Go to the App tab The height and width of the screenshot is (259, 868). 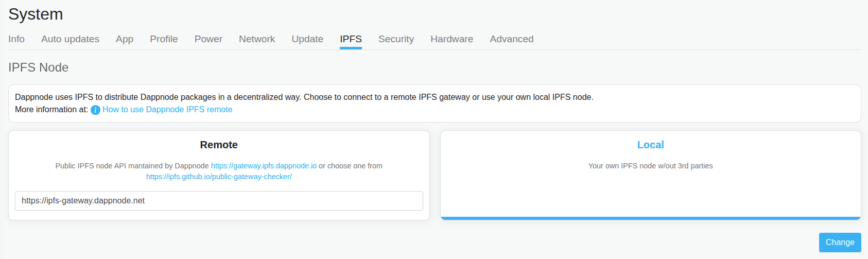pos(125,39)
